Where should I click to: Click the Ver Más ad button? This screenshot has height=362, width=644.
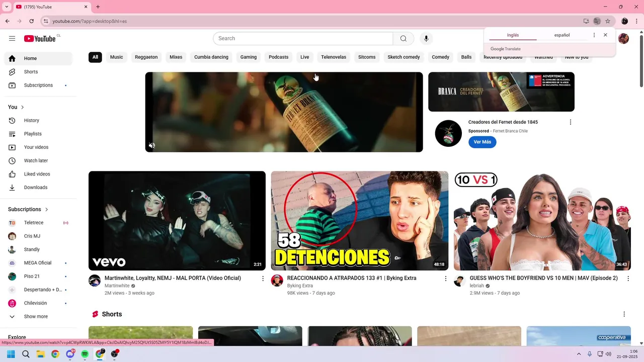(x=482, y=142)
